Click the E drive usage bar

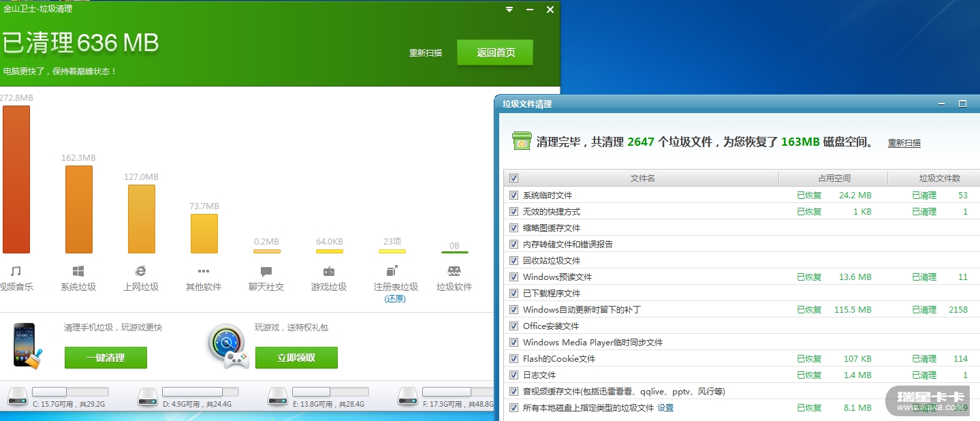tap(330, 392)
